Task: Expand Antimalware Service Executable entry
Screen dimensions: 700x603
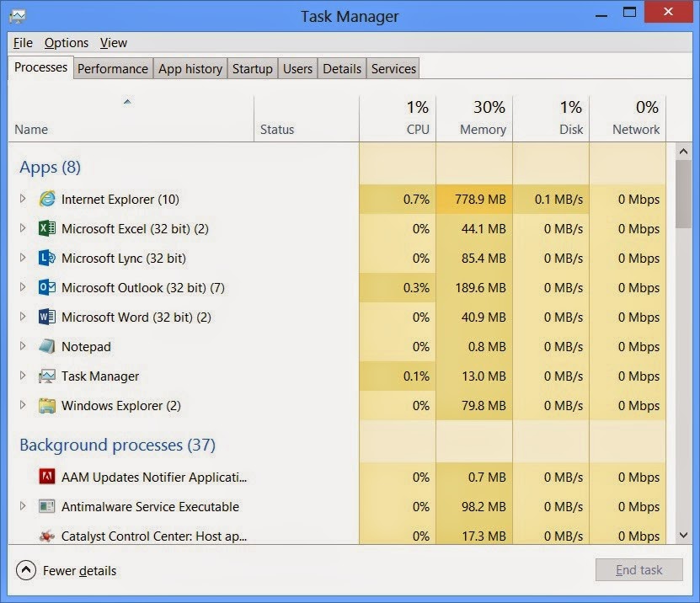Action: point(23,506)
